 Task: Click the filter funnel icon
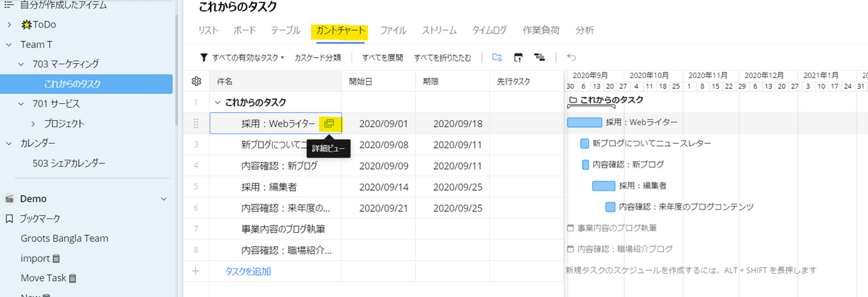point(204,57)
